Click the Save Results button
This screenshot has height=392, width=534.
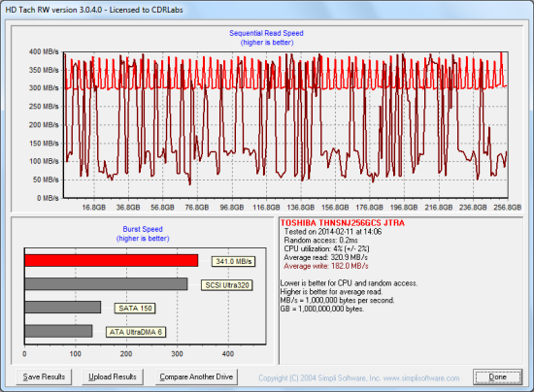44,376
